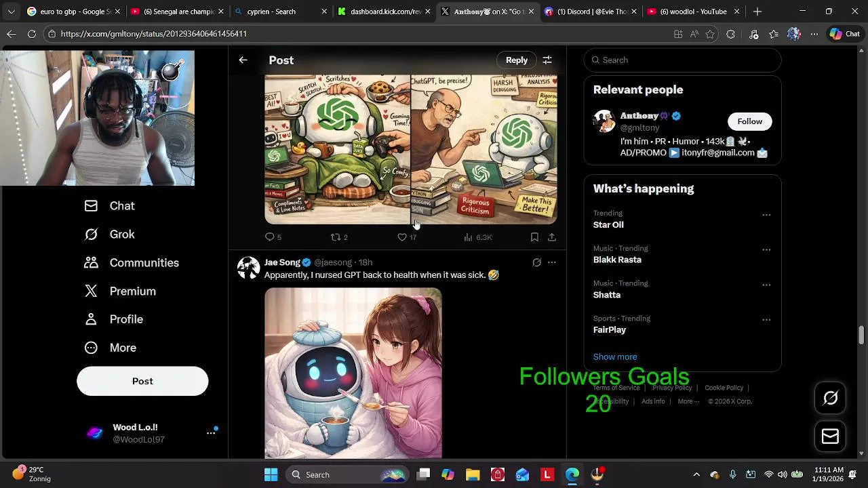Open the @jaesong handle link
868x488 pixels.
tap(333, 262)
